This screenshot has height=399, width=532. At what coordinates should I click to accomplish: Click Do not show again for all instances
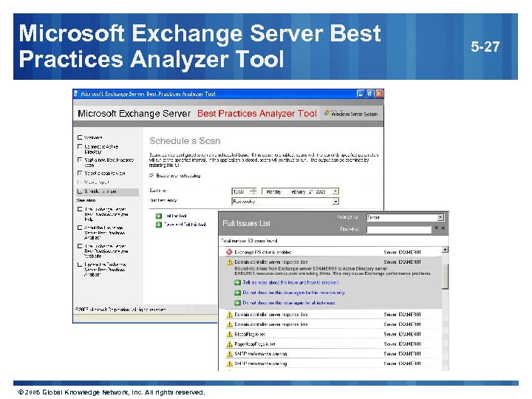tap(289, 303)
